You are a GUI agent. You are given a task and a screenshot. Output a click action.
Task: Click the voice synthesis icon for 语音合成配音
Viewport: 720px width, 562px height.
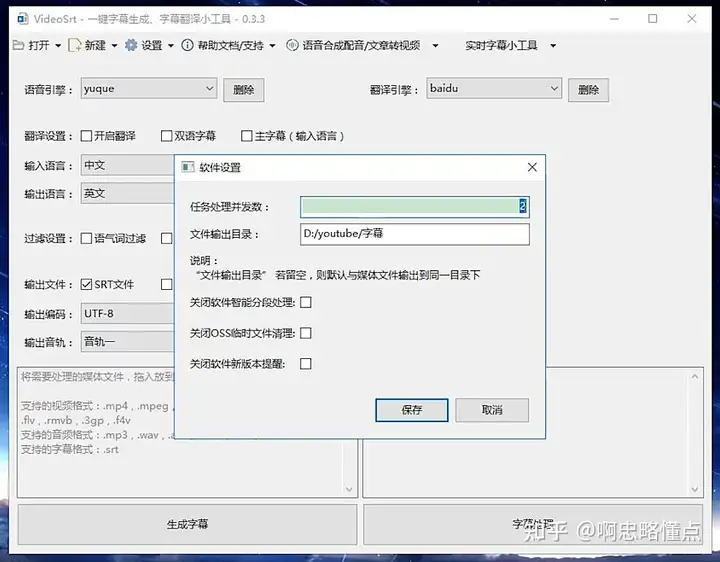pos(292,45)
